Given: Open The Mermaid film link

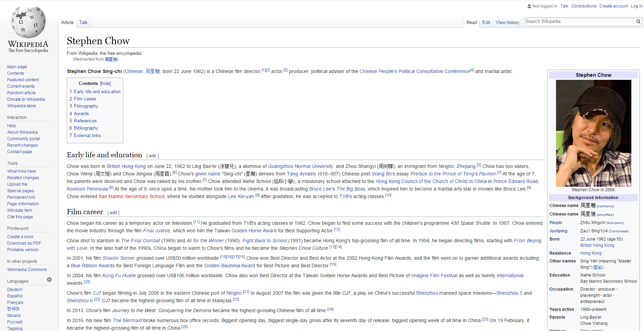Looking at the screenshot, I should [127, 320].
